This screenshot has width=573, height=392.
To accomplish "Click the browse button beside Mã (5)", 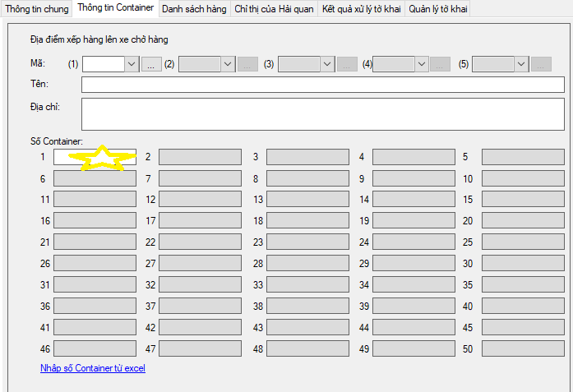I will [x=541, y=64].
